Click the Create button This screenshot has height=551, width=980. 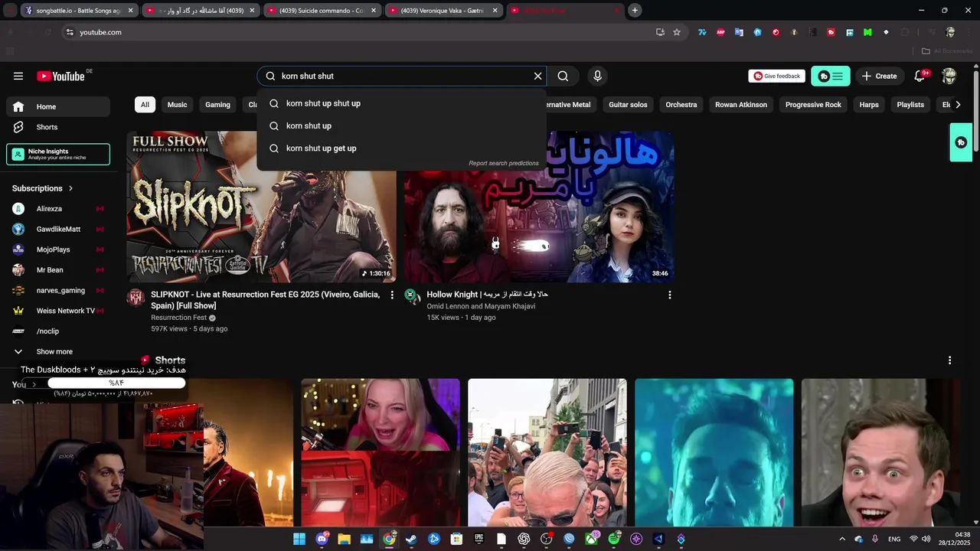(x=879, y=76)
